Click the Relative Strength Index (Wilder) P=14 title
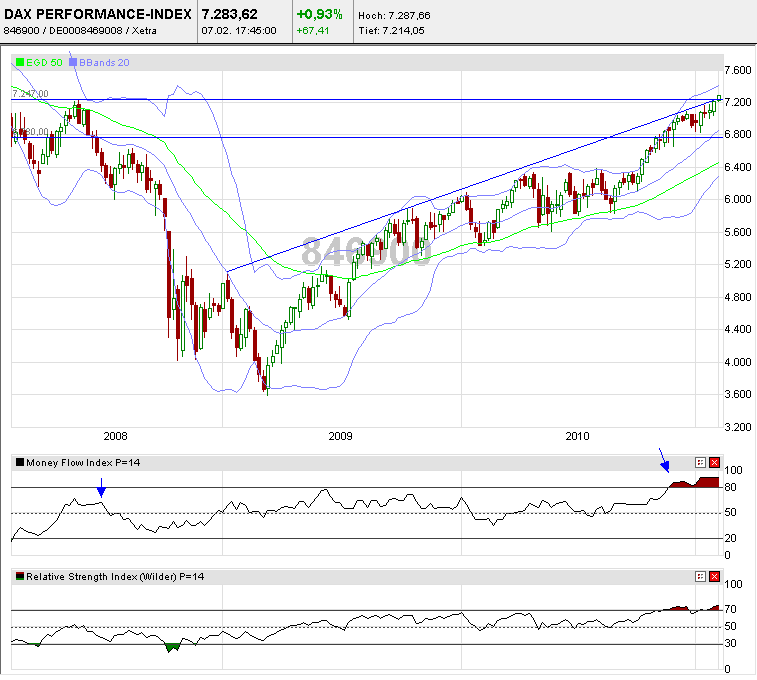757x680 pixels. pyautogui.click(x=115, y=576)
